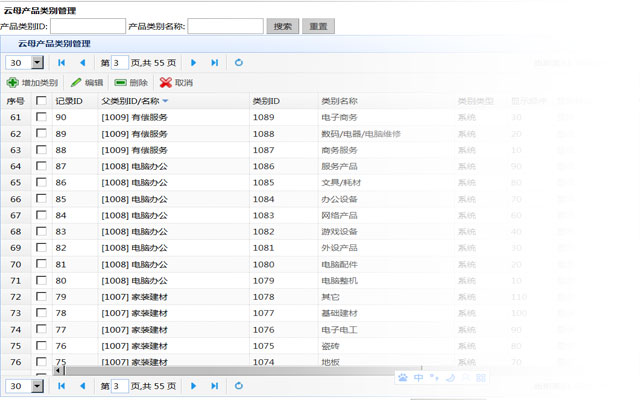Go to first page in top pager
Viewport: 640px width, 400px height.
tap(62, 63)
